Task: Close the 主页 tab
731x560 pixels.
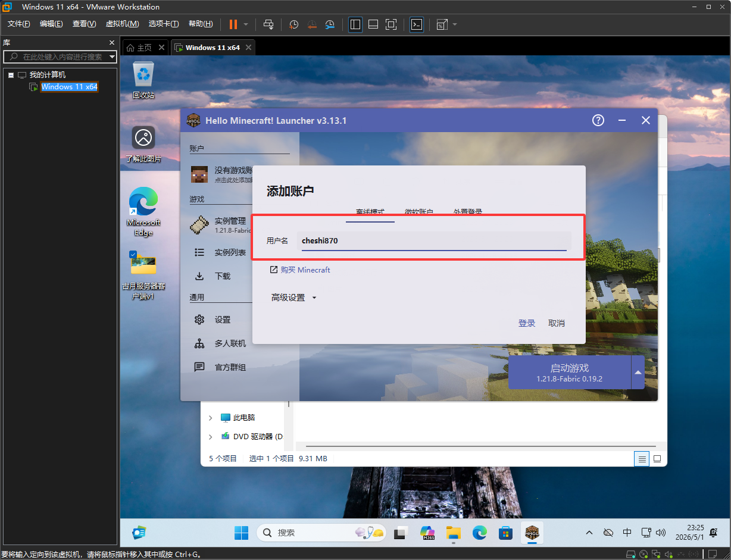Action: [x=162, y=48]
